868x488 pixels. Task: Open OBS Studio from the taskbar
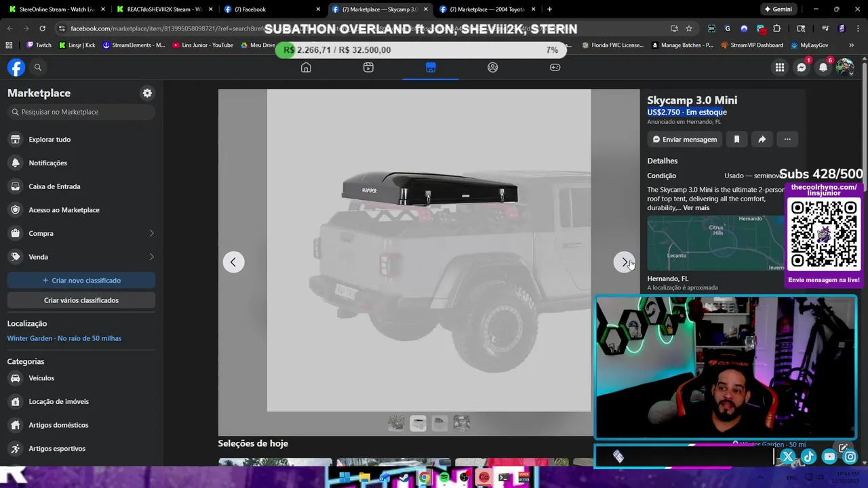(464, 478)
